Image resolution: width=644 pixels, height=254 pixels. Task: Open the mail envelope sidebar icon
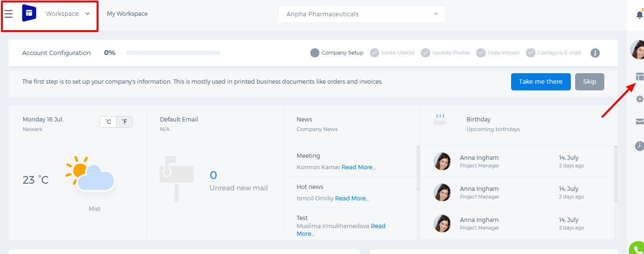(640, 121)
